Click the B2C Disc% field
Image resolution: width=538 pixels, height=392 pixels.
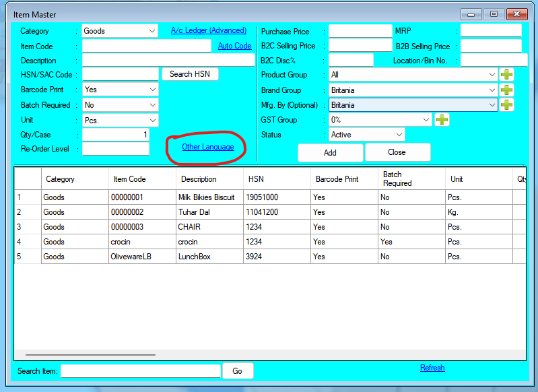(351, 60)
